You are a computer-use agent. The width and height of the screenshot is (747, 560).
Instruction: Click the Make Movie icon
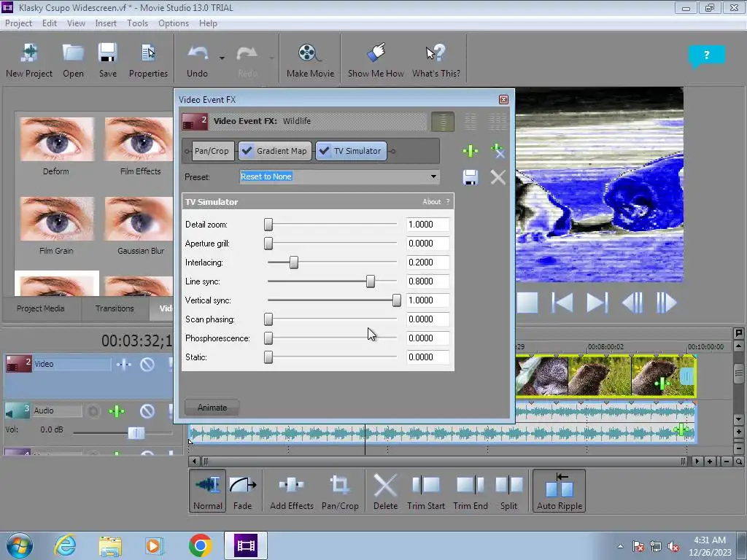pyautogui.click(x=310, y=60)
